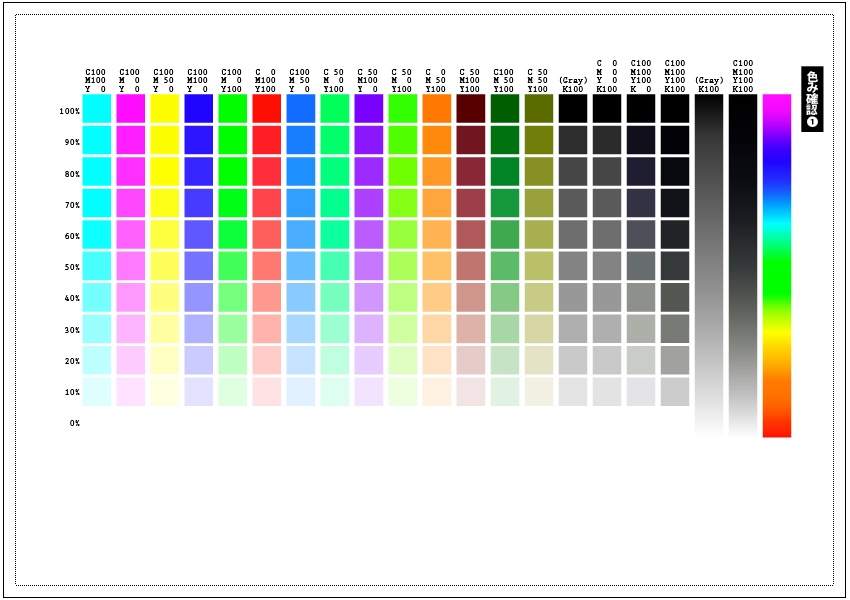Click the 30% maroon swatch
Image resolution: width=850 pixels, height=600 pixels.
click(x=471, y=328)
